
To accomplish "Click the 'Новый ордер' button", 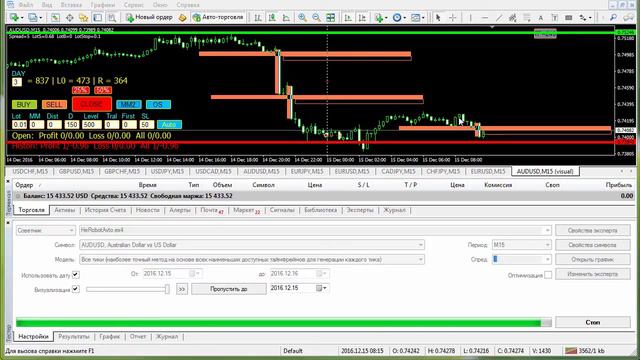I will tap(149, 17).
